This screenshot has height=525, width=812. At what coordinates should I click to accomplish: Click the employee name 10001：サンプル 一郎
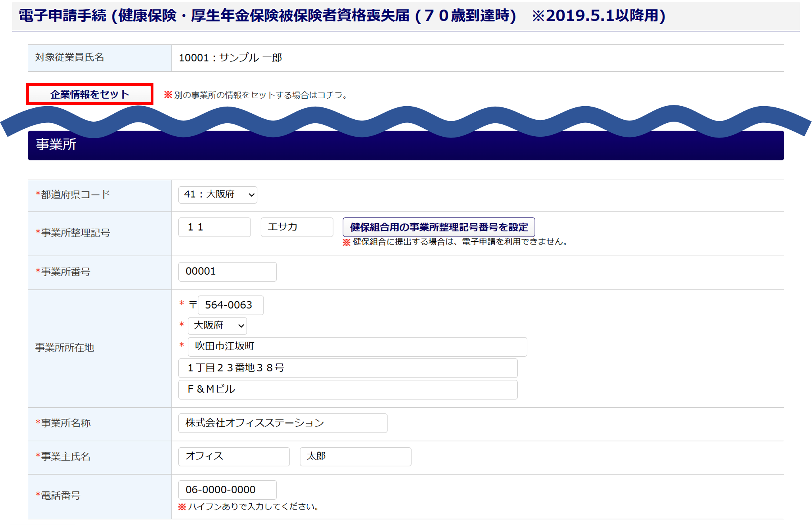tap(230, 58)
